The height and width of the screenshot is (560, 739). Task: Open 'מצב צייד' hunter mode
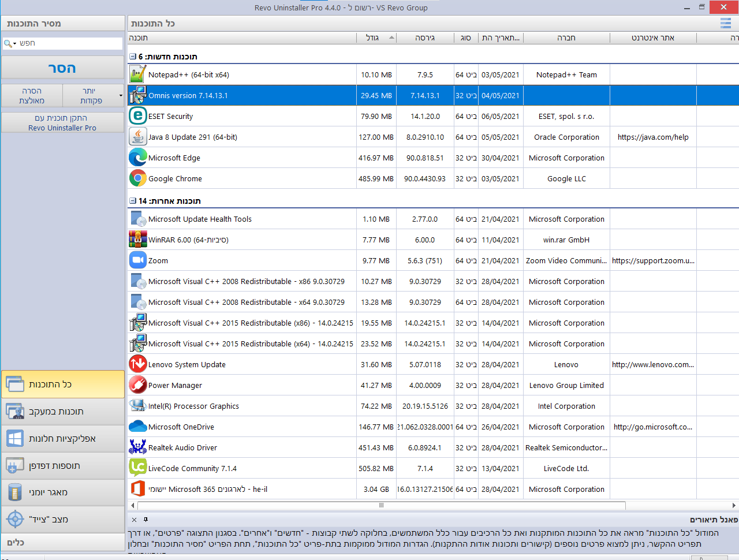[63, 520]
